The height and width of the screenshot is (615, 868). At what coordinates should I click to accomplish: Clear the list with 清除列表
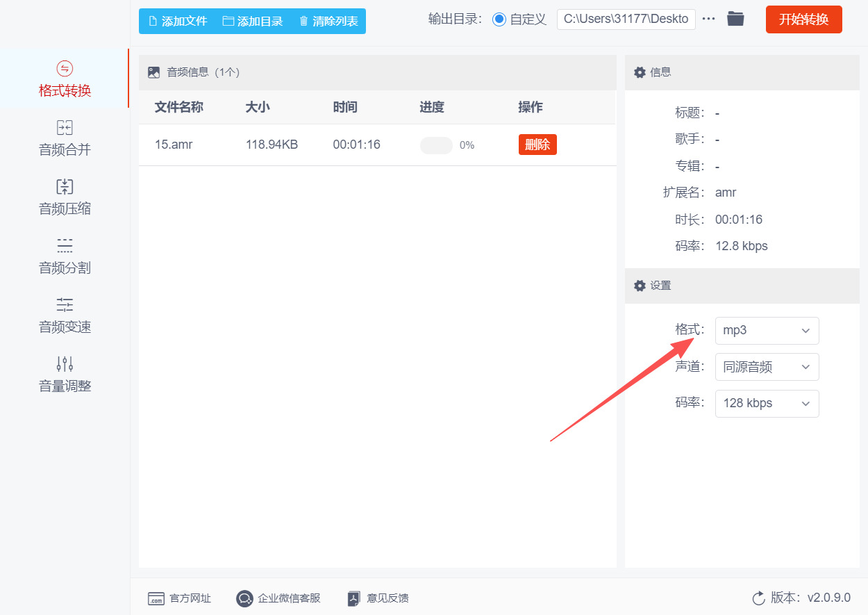328,21
